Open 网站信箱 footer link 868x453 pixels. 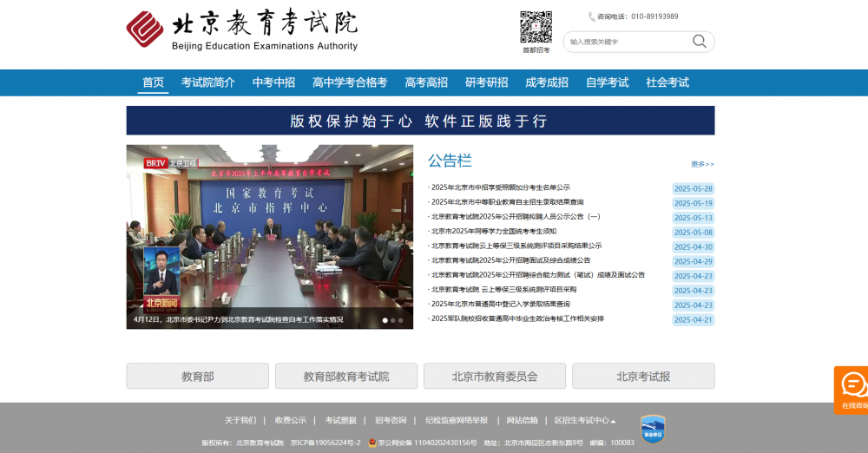pyautogui.click(x=522, y=420)
